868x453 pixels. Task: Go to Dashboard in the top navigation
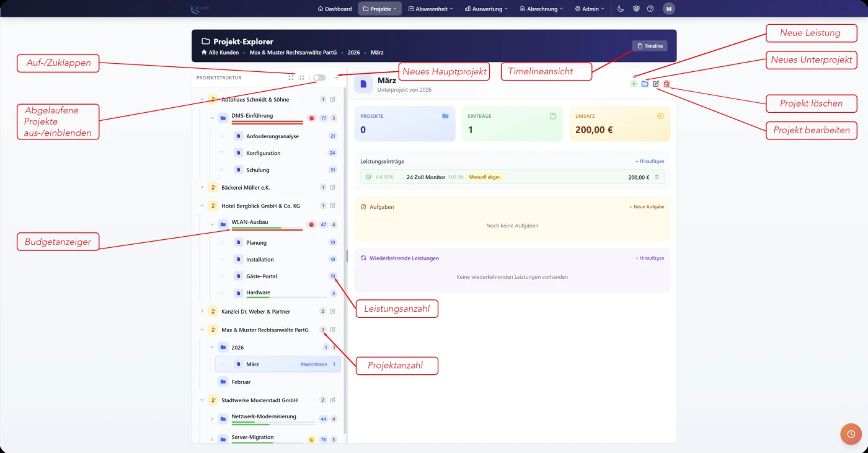tap(334, 9)
